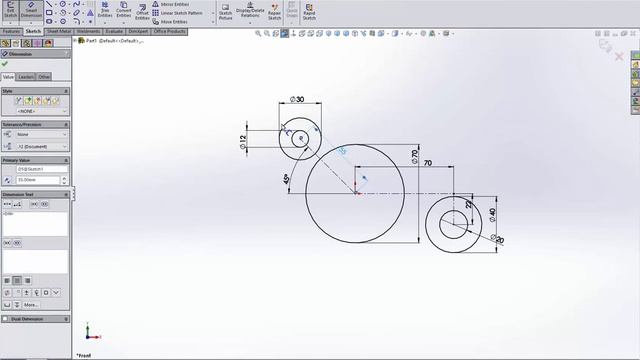Screen dimensions: 640x360
Task: Click the diameter symbol button
Action: [x=7, y=293]
